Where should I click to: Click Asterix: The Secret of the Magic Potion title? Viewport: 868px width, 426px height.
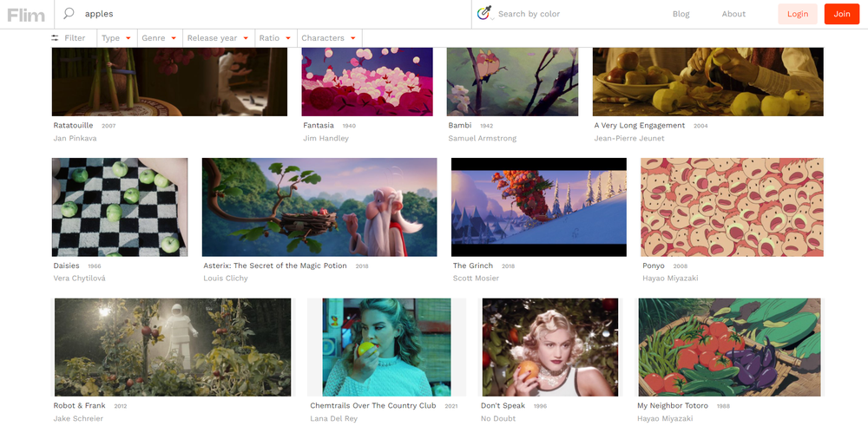tap(275, 265)
